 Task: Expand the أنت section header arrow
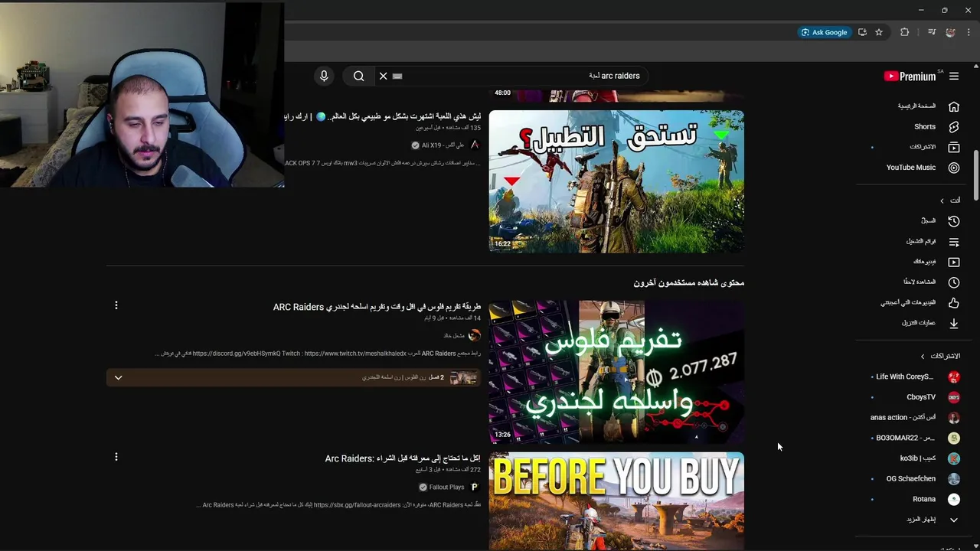tap(942, 201)
